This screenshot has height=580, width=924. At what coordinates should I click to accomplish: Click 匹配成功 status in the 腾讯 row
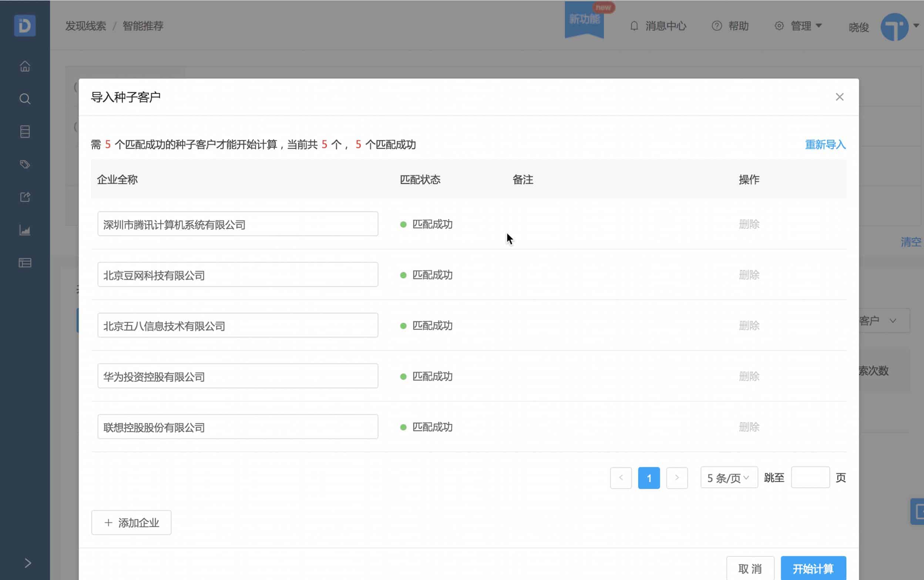433,224
